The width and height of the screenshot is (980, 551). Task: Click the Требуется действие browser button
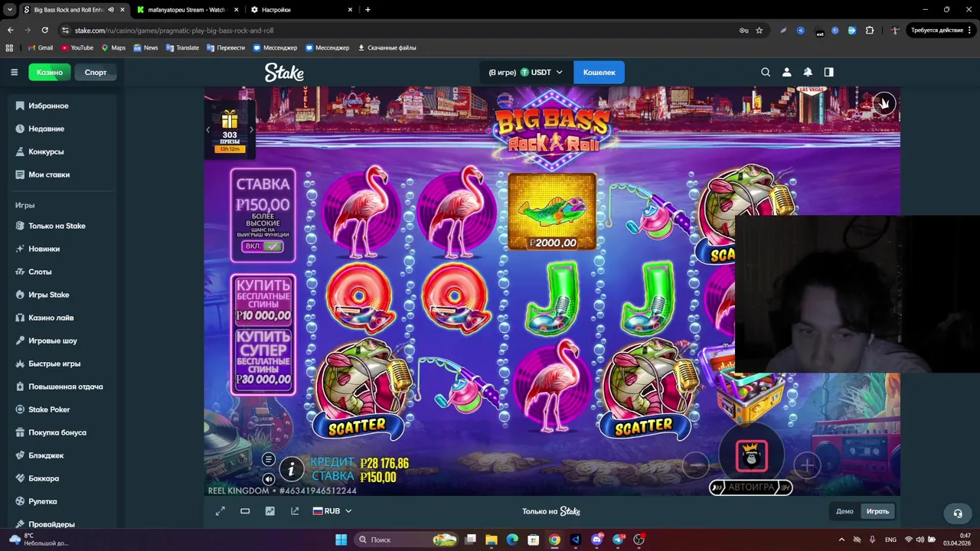941,31
